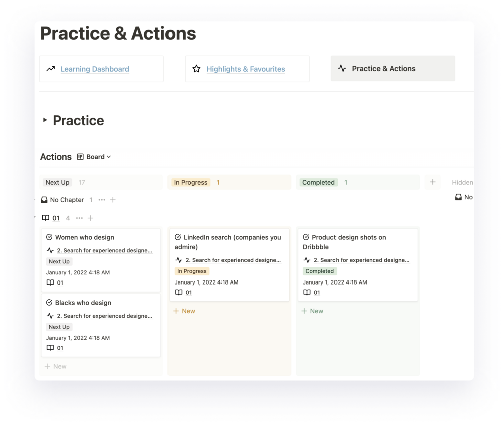Switch to the Practice & Actions tab
The height and width of the screenshot is (424, 504).
click(384, 69)
